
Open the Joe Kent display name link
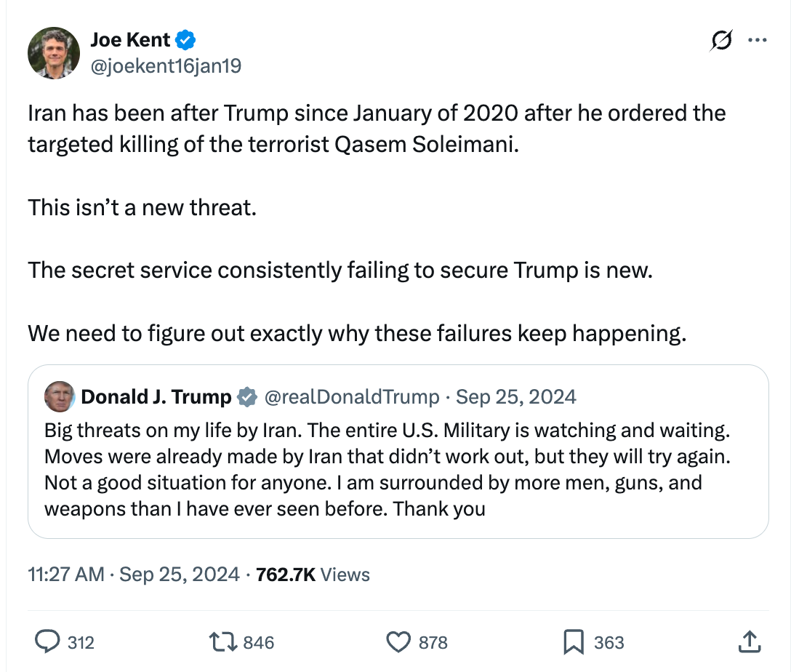[130, 40]
